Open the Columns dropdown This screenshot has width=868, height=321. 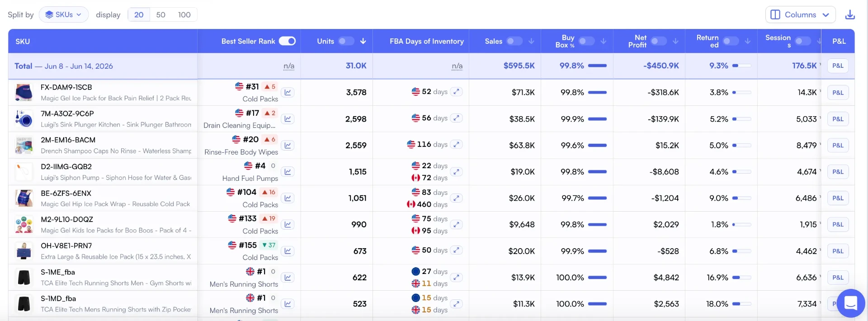(x=800, y=14)
